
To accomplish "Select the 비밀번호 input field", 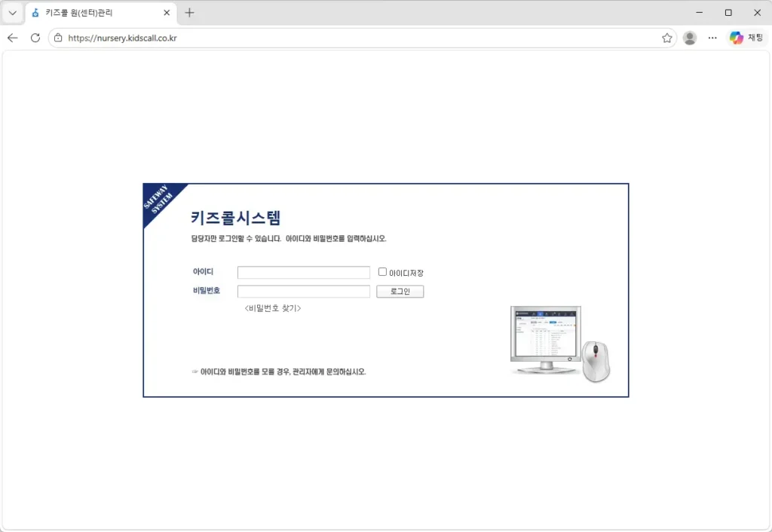I will tap(303, 291).
